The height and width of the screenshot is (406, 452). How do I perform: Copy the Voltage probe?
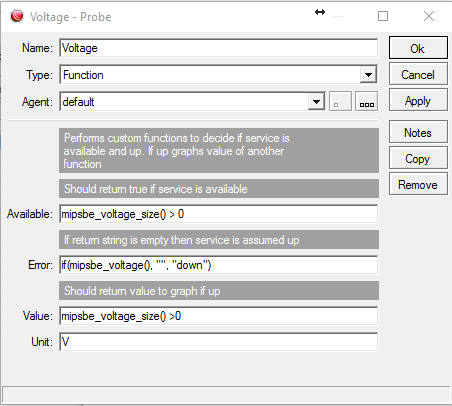[x=418, y=159]
